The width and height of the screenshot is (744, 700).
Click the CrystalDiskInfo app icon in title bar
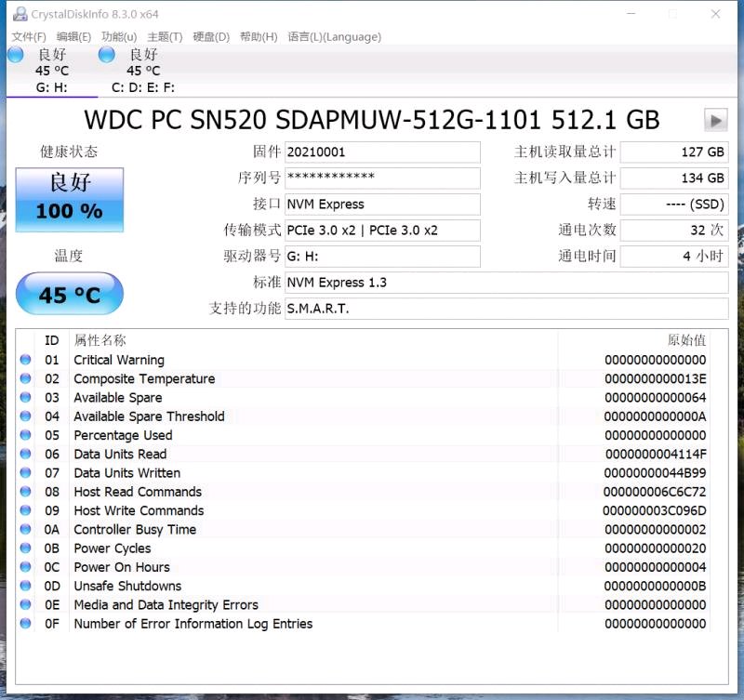[20, 14]
